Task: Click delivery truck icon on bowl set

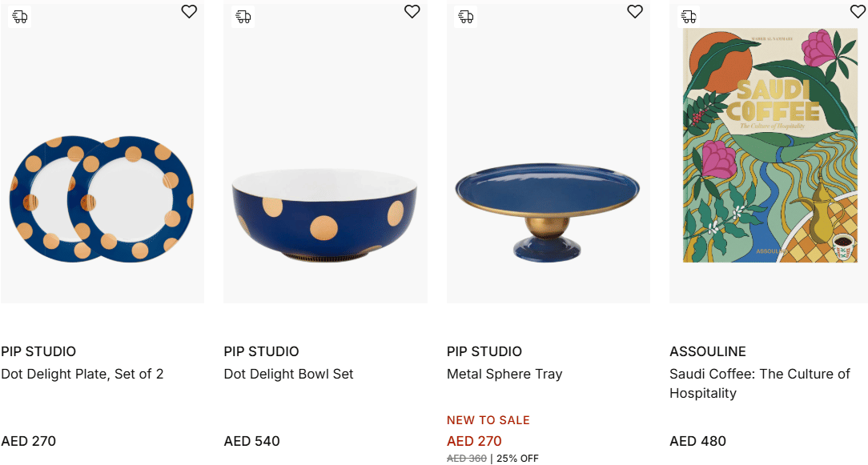Action: pyautogui.click(x=243, y=17)
